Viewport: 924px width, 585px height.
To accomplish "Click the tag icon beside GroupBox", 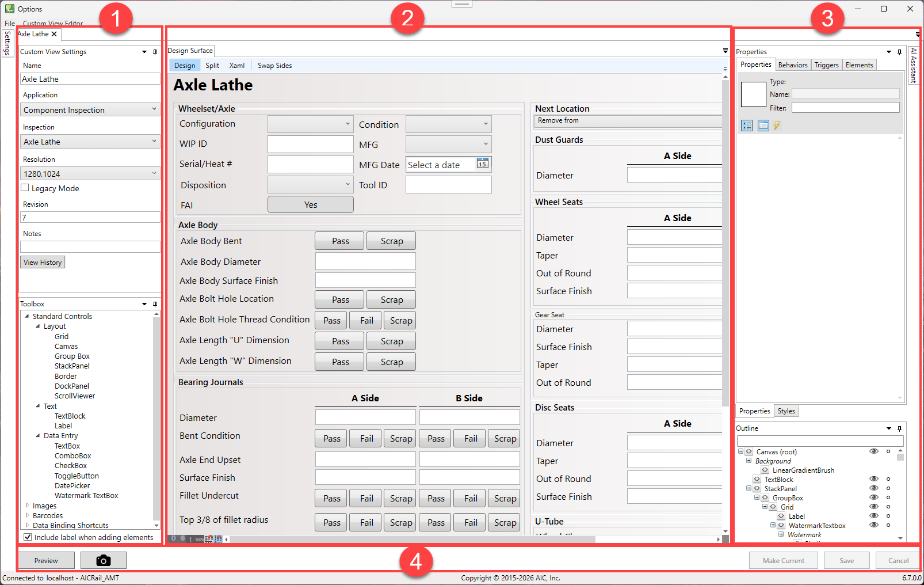I will 765,498.
